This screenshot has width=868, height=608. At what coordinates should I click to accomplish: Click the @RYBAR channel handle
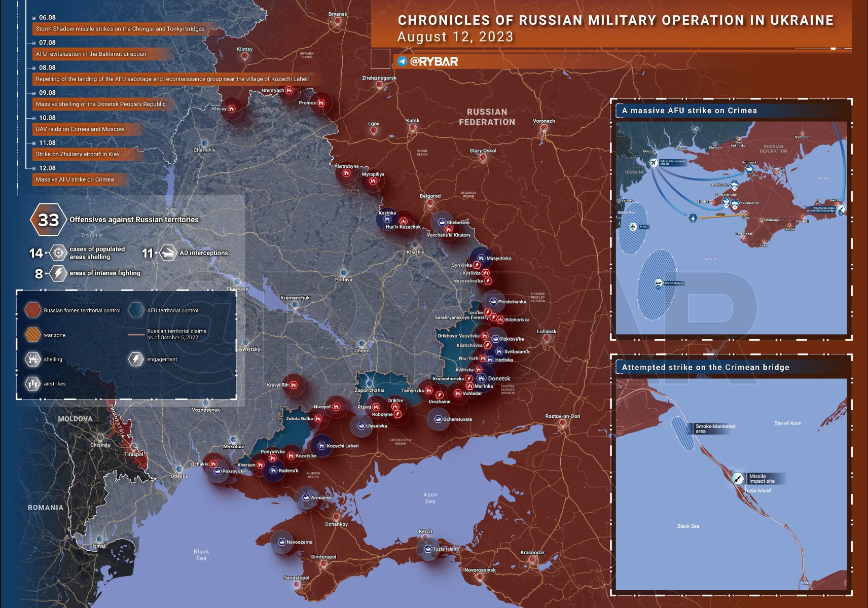434,61
